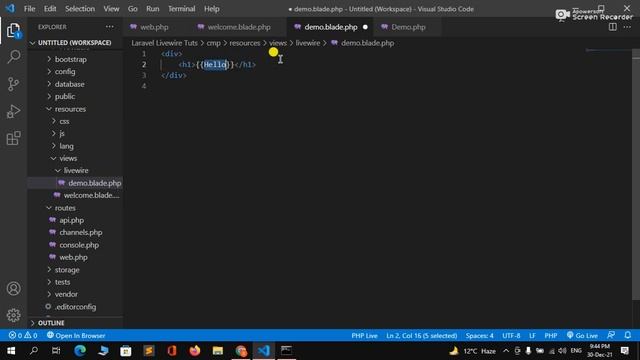Click the editor vertical scrollbar

click(x=636, y=176)
